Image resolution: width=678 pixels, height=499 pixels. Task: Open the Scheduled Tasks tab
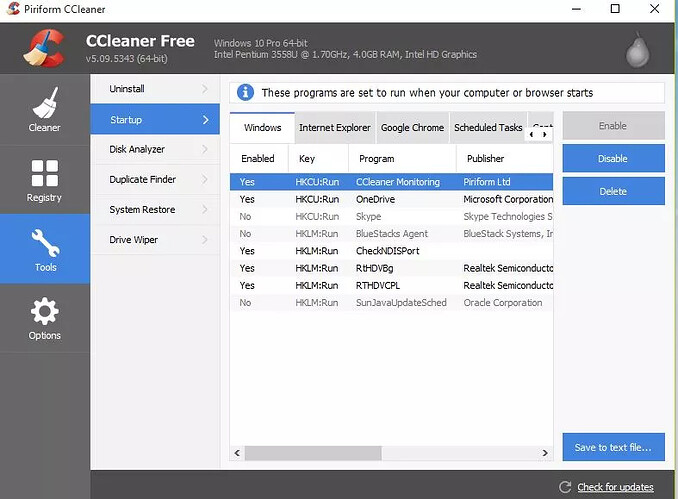[488, 128]
